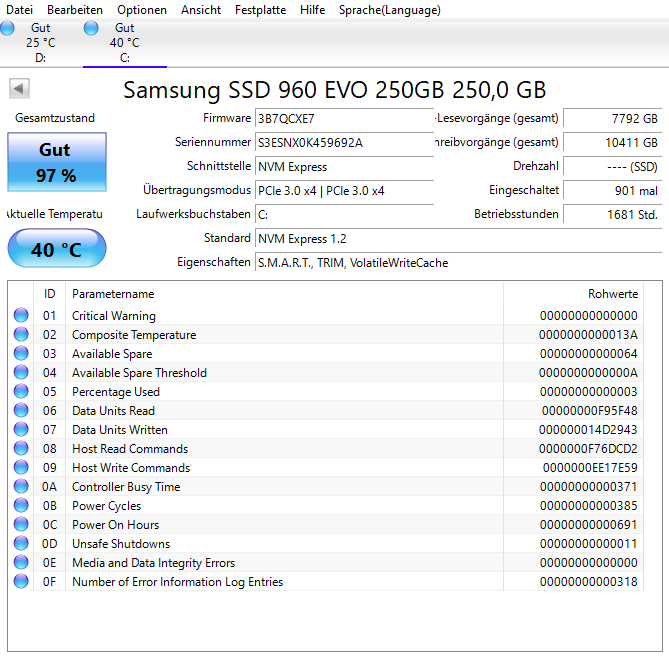This screenshot has width=669, height=658.
Task: Click status orb next to Percentage Used
Action: click(21, 391)
